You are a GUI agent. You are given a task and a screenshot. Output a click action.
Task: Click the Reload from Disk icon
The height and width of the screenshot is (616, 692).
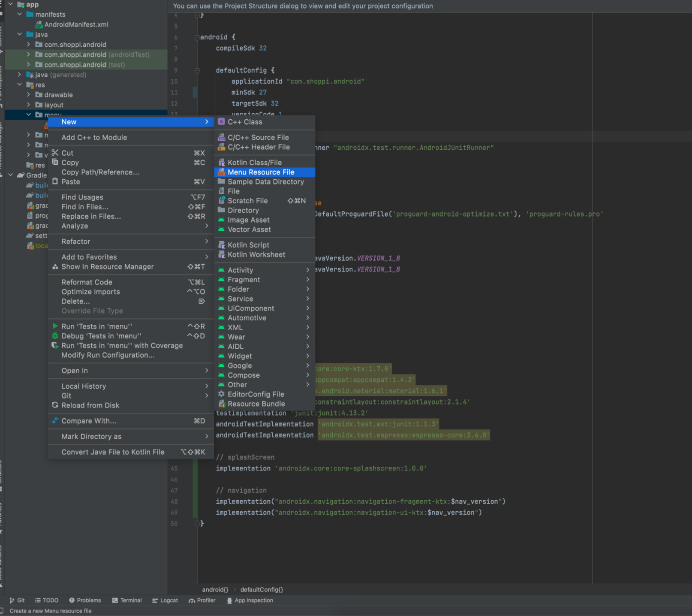tap(55, 405)
